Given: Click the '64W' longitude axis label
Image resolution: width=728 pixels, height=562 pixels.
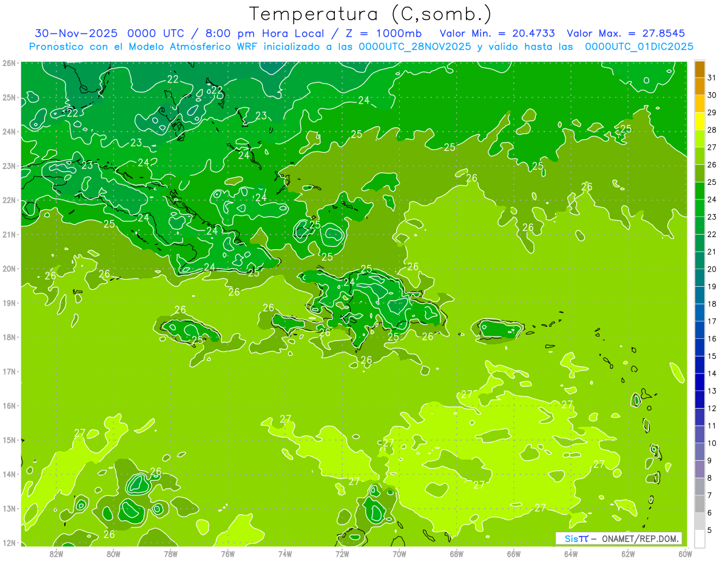Looking at the screenshot, I should [571, 554].
